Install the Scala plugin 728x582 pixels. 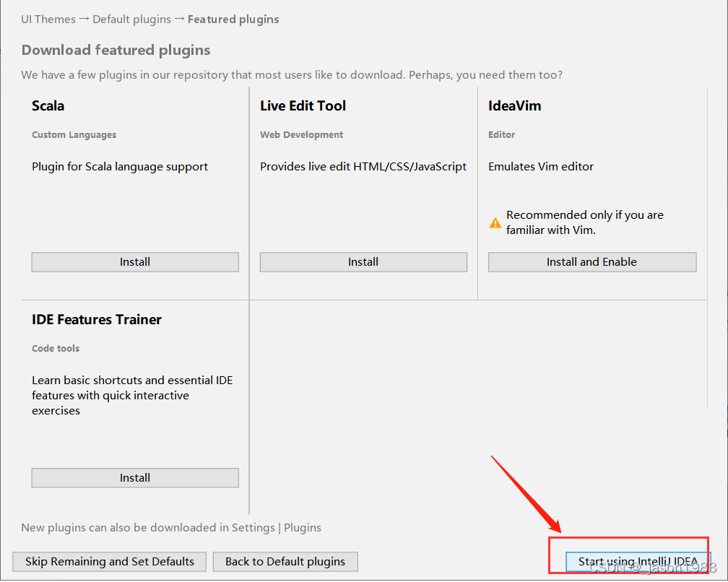(x=135, y=262)
